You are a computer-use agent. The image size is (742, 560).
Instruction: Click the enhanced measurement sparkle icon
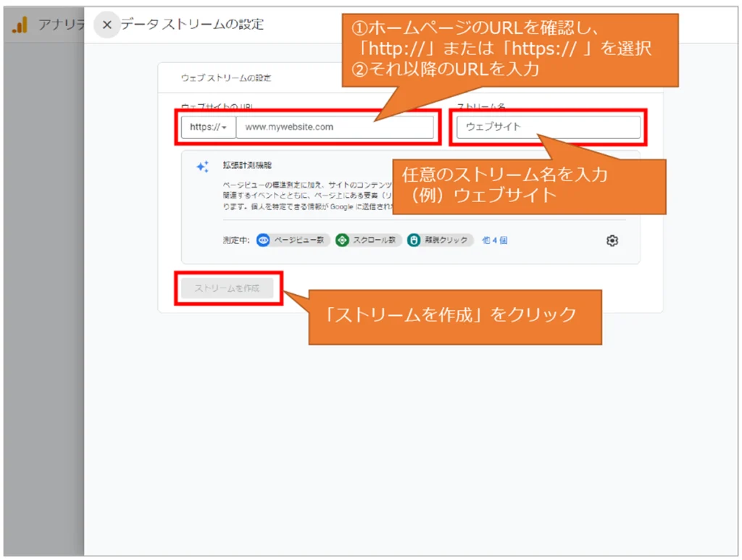pyautogui.click(x=202, y=167)
